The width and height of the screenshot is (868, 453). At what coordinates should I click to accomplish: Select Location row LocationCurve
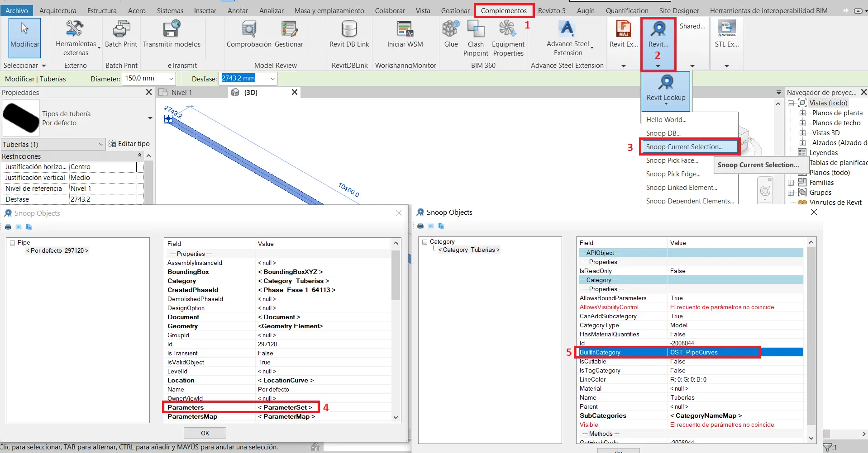(x=278, y=380)
